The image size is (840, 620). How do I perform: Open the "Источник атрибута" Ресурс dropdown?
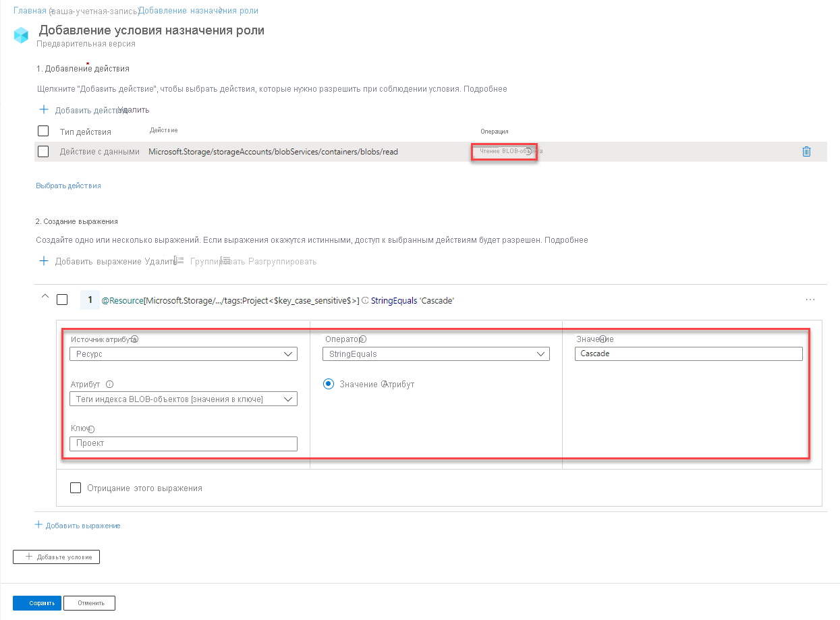click(183, 353)
